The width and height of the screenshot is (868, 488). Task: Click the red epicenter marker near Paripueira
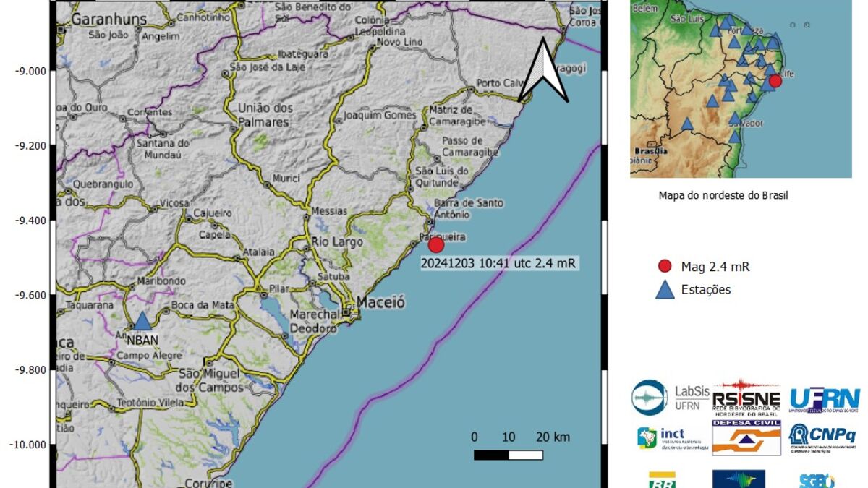click(x=436, y=244)
